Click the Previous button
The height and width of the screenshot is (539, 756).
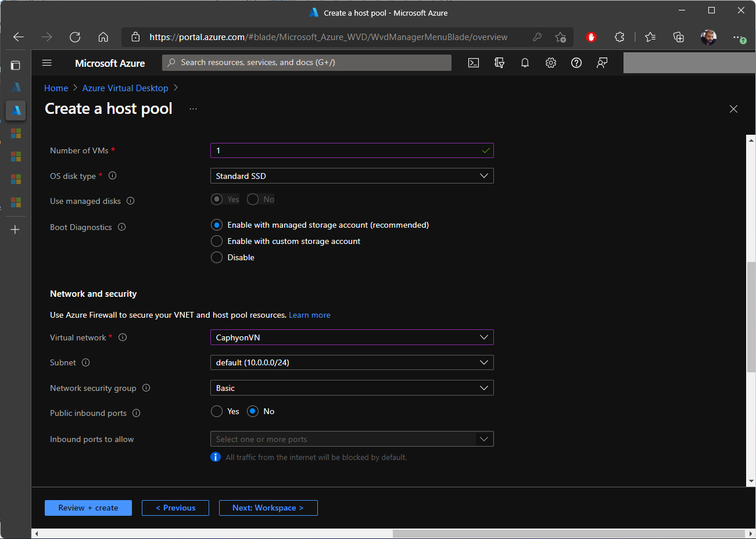click(175, 508)
